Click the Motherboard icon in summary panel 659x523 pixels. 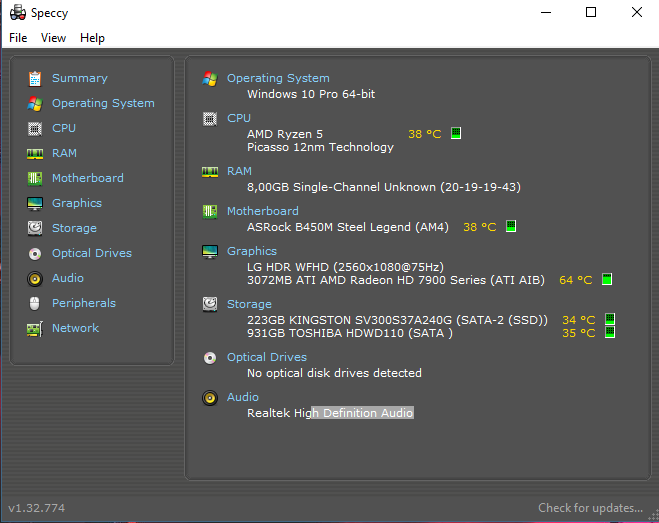click(210, 211)
